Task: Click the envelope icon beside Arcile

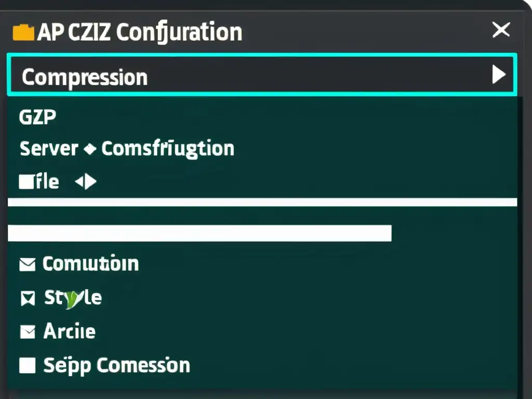Action: (26, 331)
